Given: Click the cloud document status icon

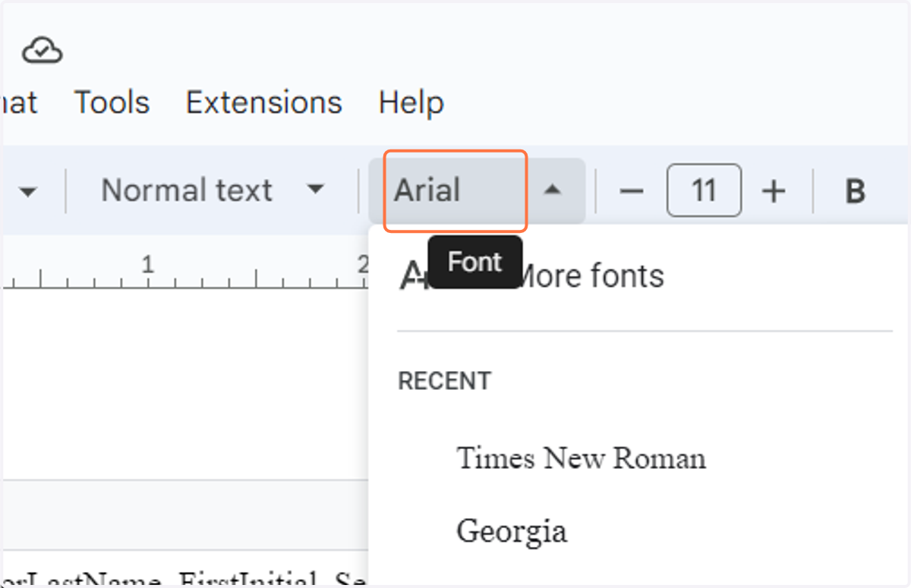Looking at the screenshot, I should pos(43,51).
